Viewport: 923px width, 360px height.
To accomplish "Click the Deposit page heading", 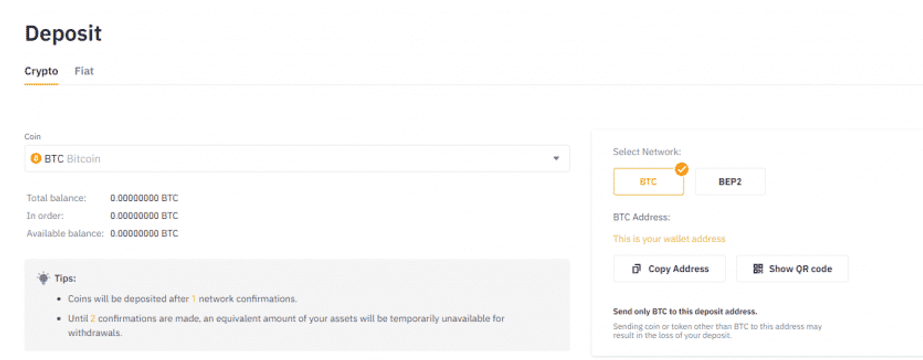I will pyautogui.click(x=63, y=34).
